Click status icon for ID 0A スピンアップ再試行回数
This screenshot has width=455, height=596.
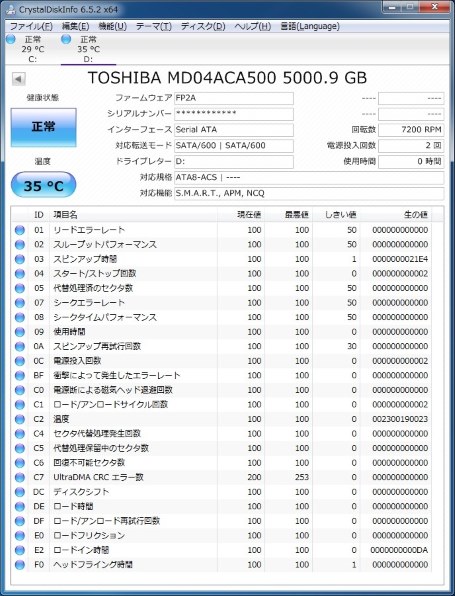pos(20,346)
